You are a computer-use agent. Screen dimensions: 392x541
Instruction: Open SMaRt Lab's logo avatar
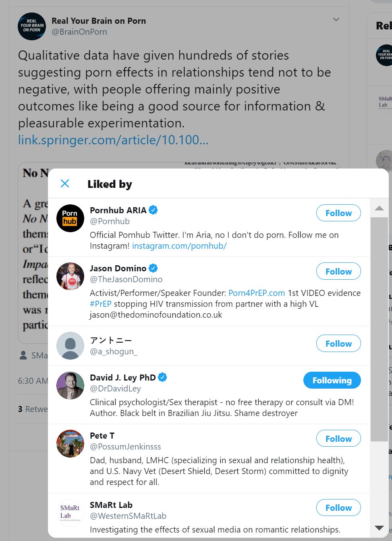[70, 512]
